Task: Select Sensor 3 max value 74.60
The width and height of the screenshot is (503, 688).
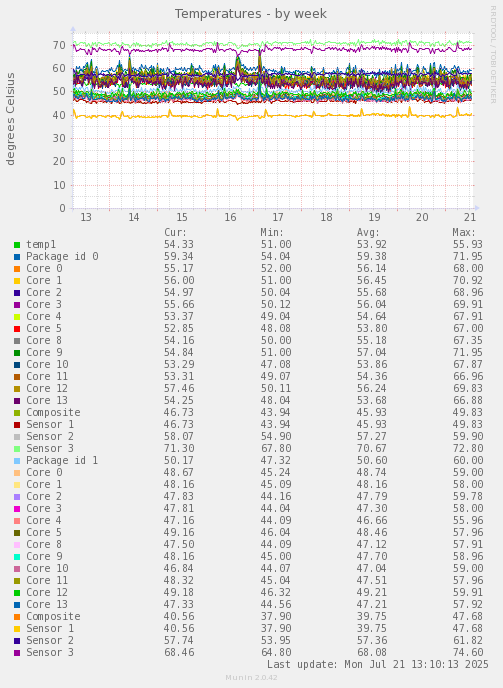Action: [468, 652]
